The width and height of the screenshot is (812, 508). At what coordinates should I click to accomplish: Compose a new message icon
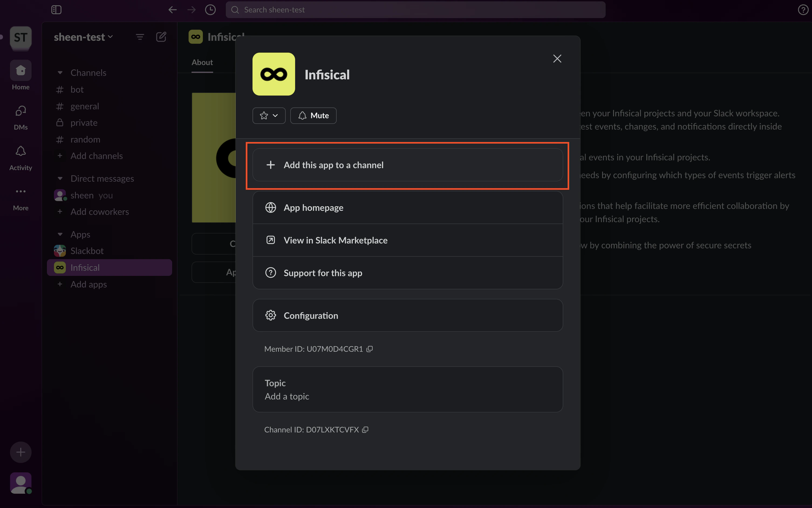click(161, 37)
